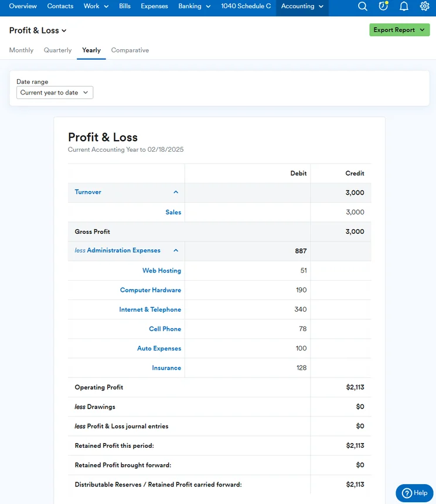Open the notifications bell icon
436x504 pixels.
click(x=404, y=6)
